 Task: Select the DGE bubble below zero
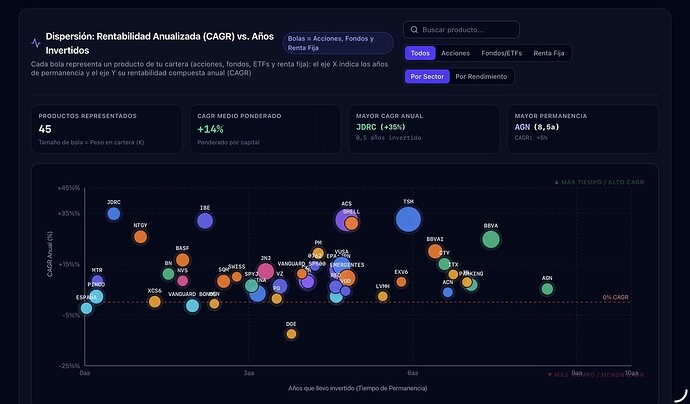tap(291, 334)
